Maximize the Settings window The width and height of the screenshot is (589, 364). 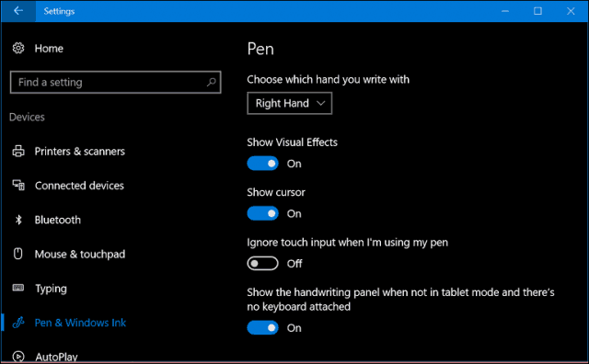click(x=537, y=11)
